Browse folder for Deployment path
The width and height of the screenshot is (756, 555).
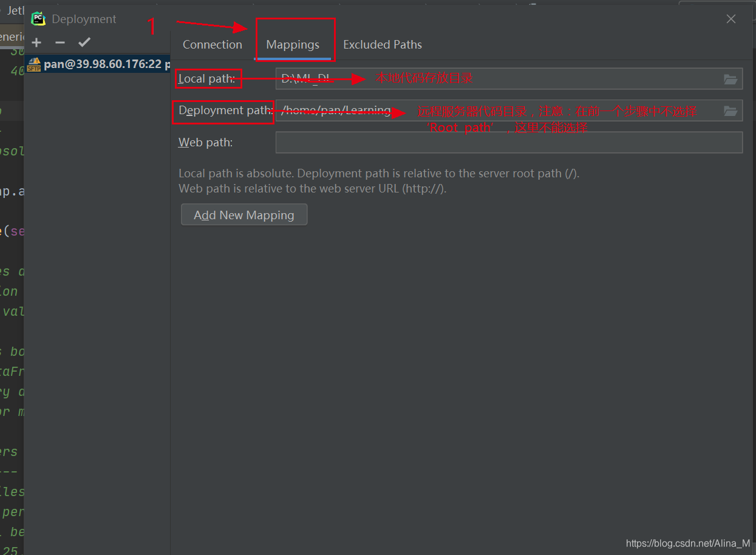click(730, 111)
